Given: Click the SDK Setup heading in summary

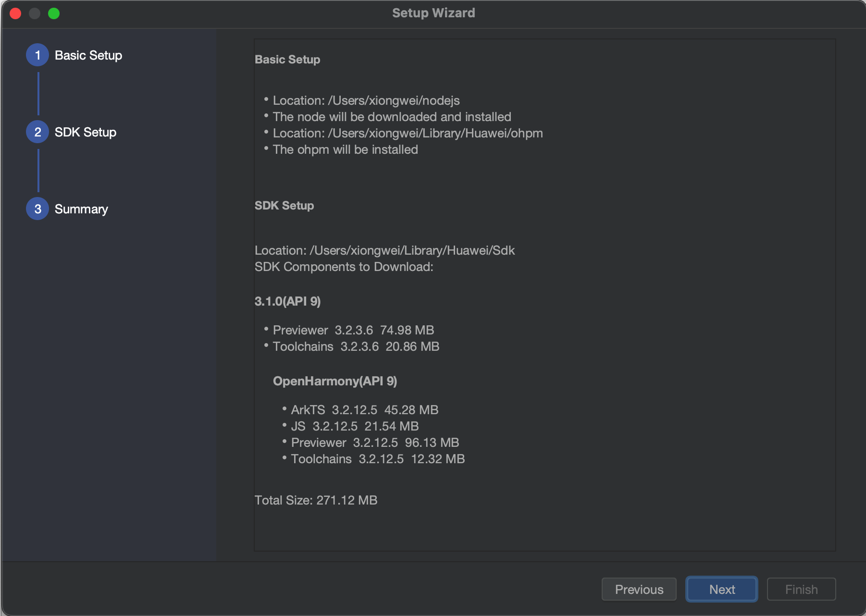Looking at the screenshot, I should coord(285,206).
